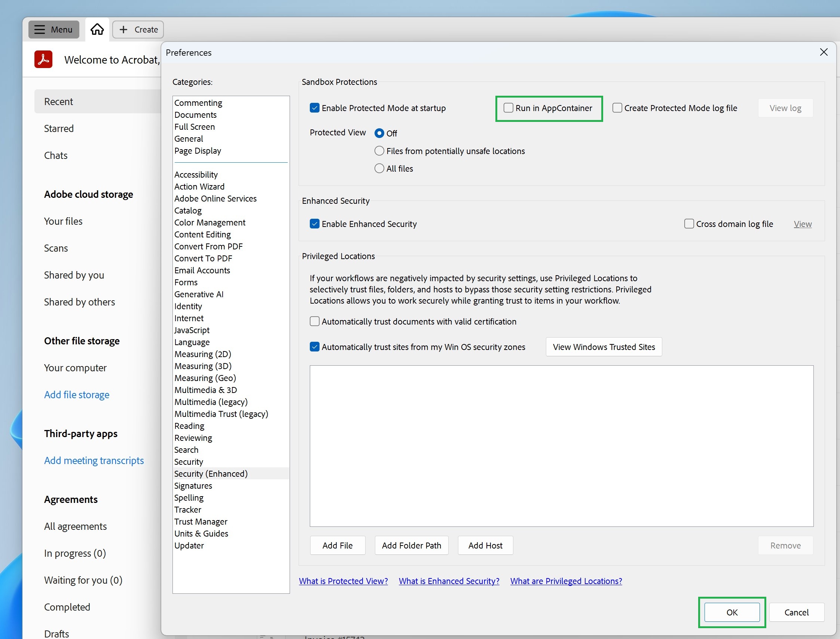Select Action Wizard category
The height and width of the screenshot is (639, 840).
click(x=231, y=187)
